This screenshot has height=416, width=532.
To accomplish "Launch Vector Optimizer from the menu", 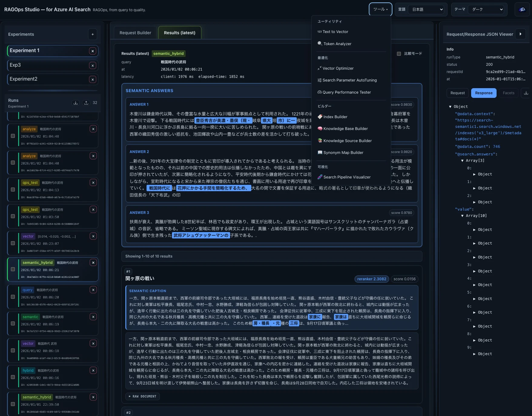I will (351, 68).
